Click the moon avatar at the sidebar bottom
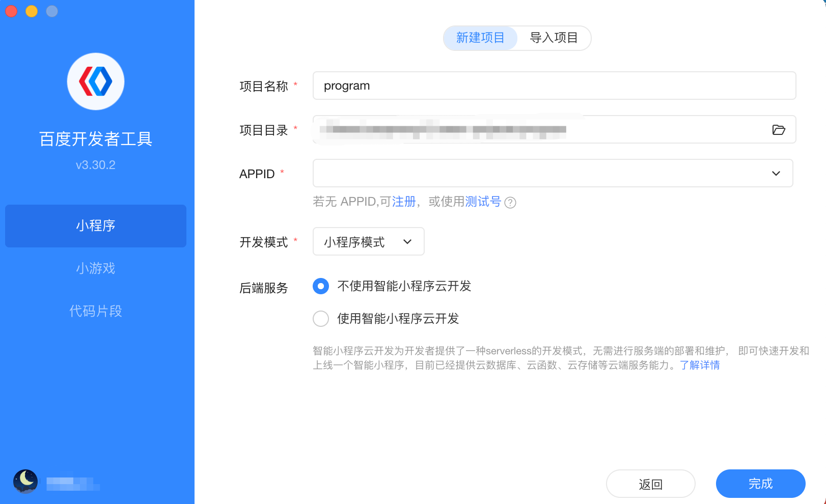826x504 pixels. pos(25,482)
